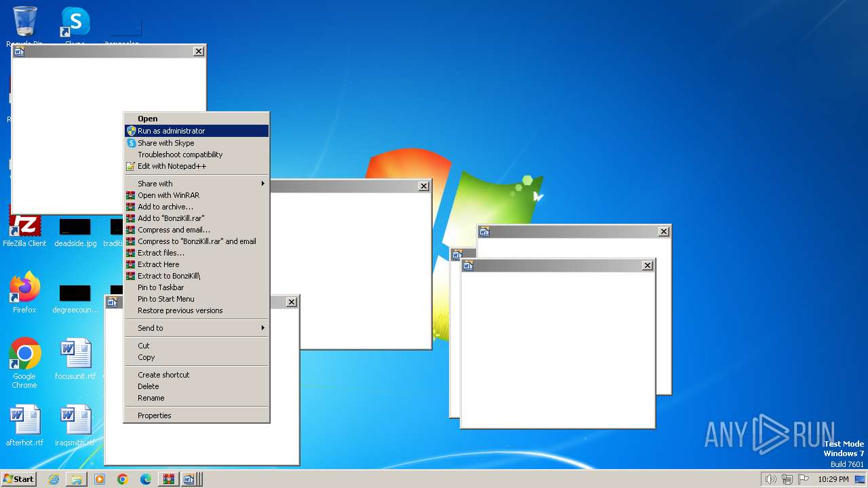This screenshot has height=488, width=868.
Task: Choose Compress and email...
Action: [x=197, y=230]
